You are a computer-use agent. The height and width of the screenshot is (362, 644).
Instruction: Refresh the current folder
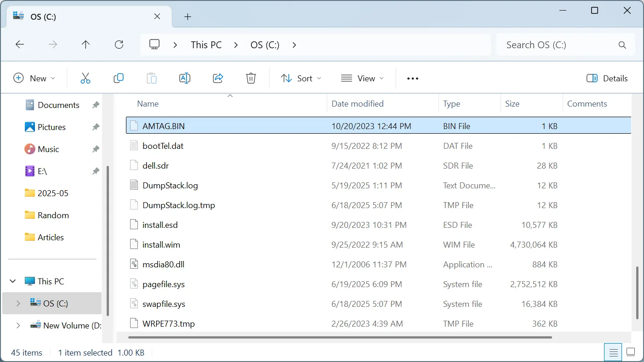(119, 45)
